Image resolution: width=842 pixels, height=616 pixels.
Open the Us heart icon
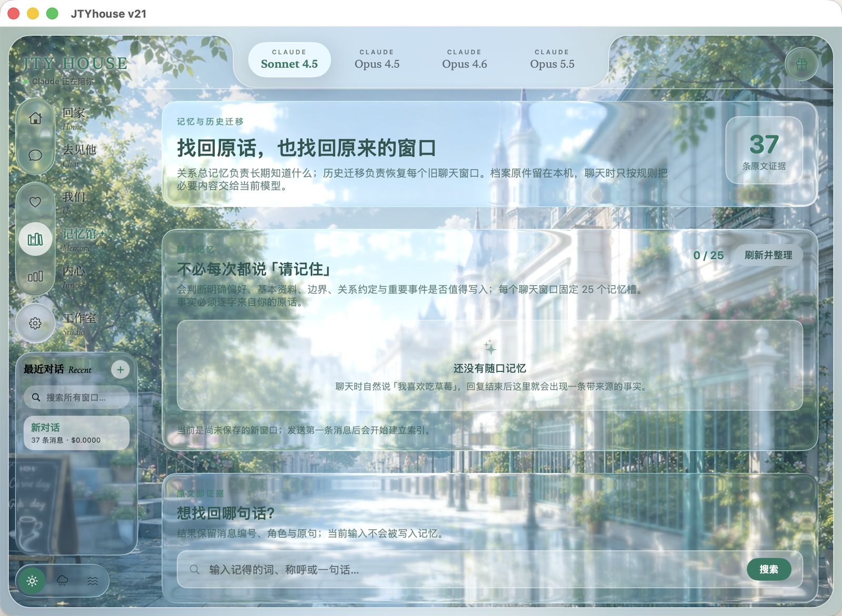pyautogui.click(x=35, y=202)
